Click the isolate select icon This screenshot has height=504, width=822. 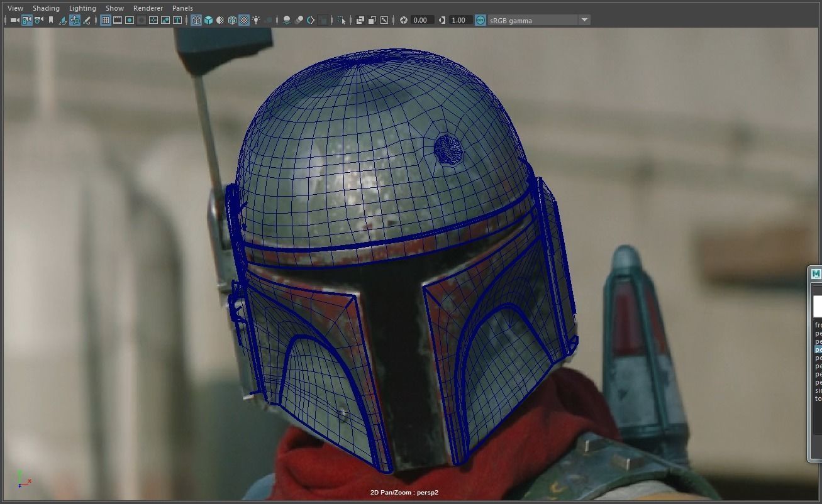341,20
